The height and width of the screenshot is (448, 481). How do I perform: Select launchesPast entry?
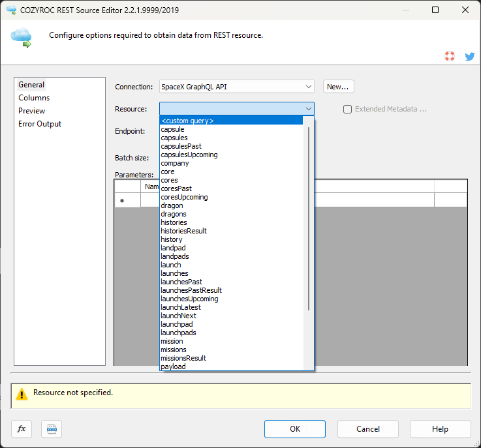click(231, 282)
